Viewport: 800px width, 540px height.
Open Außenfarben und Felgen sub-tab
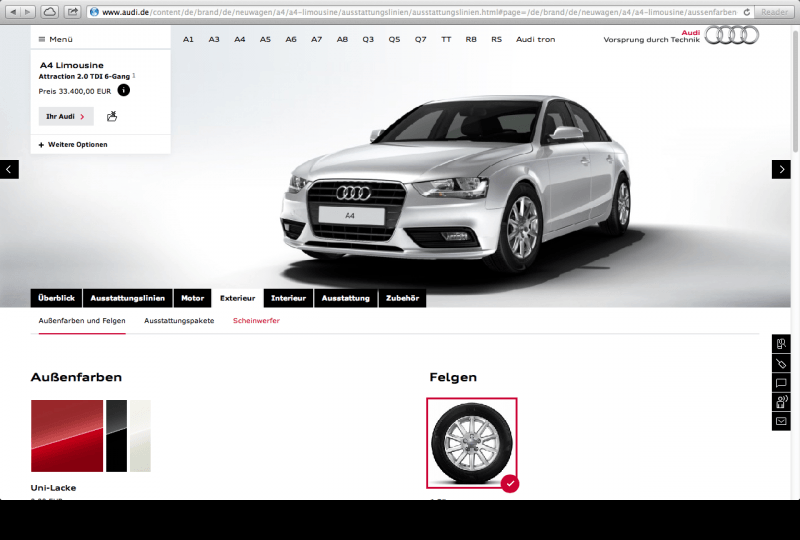pos(82,321)
